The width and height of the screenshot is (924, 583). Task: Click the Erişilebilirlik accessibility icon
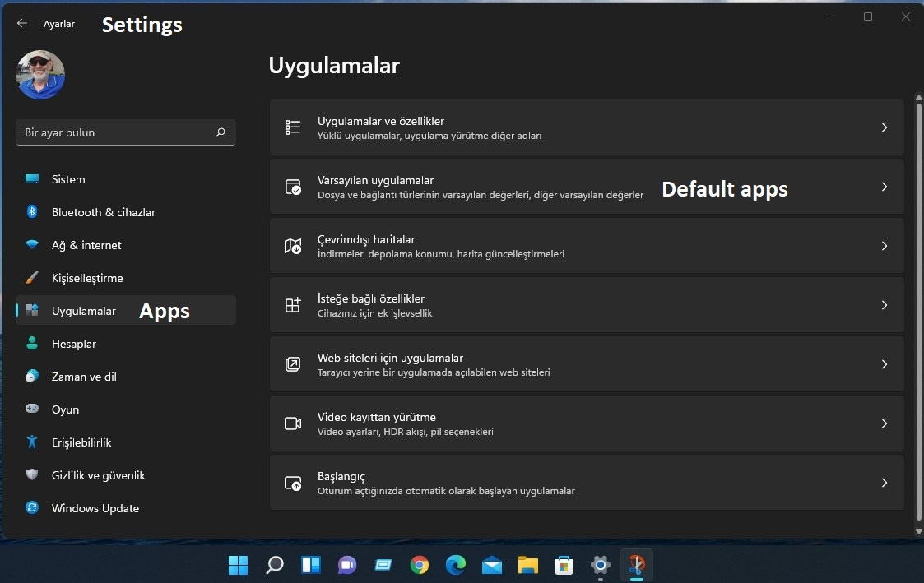pos(32,442)
